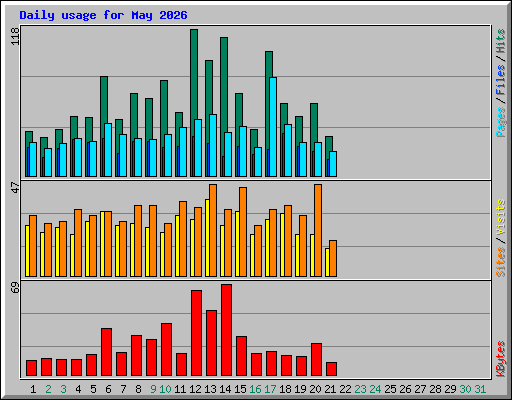The image size is (512, 400).
Task: Select the yellow 'Visits' legend label
Action: [500, 217]
